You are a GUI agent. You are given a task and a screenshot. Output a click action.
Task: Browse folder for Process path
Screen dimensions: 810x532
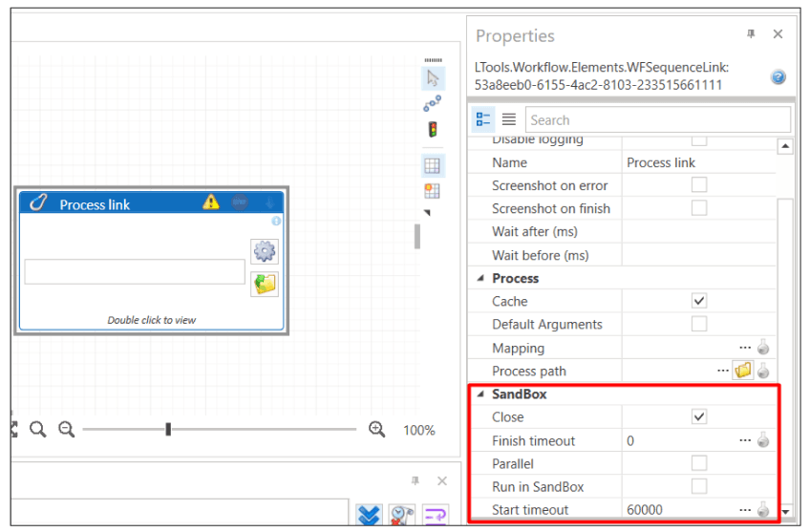point(742,372)
